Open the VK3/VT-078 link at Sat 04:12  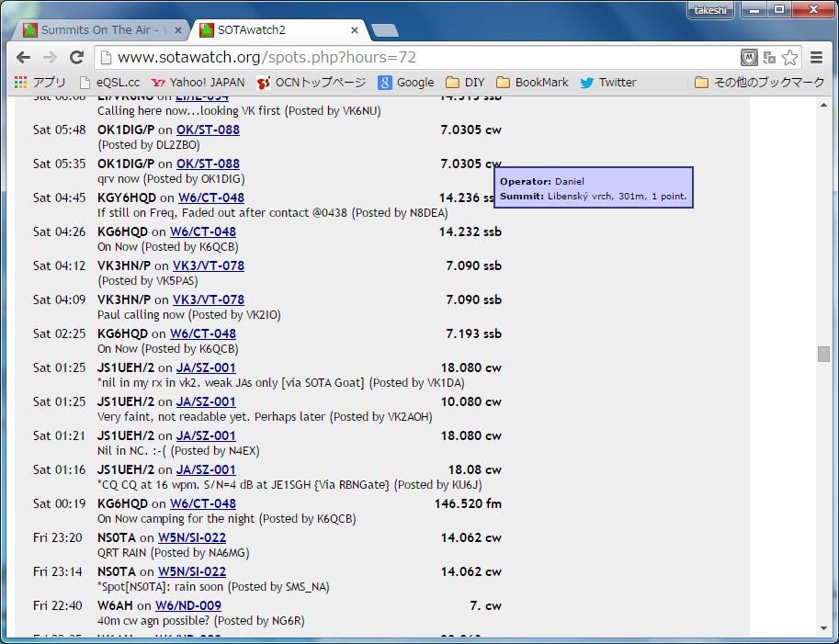point(208,266)
